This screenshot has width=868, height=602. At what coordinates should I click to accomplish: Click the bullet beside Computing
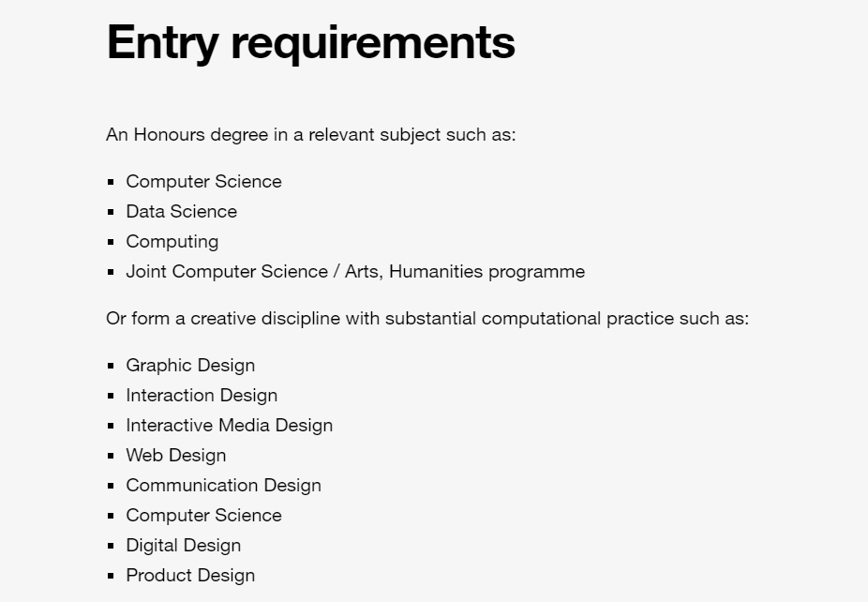[111, 242]
